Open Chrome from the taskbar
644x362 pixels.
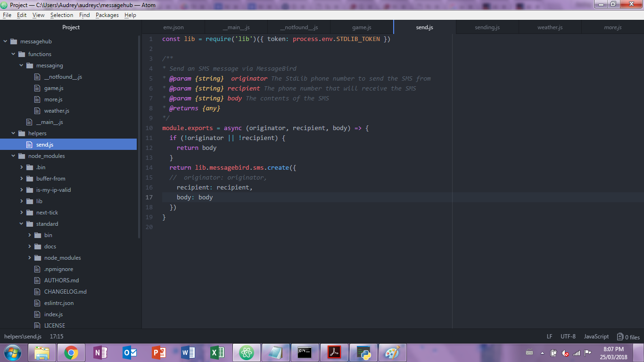[x=71, y=353]
